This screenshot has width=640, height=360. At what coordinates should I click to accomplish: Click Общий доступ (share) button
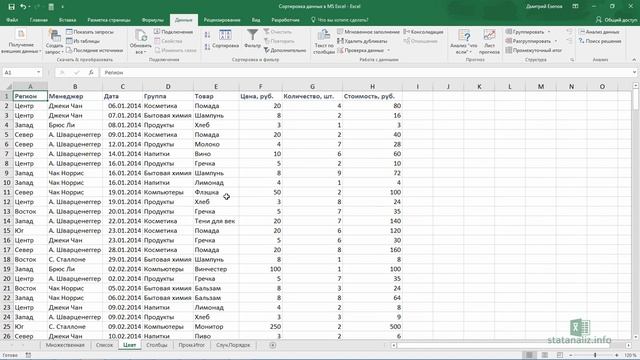[x=616, y=20]
